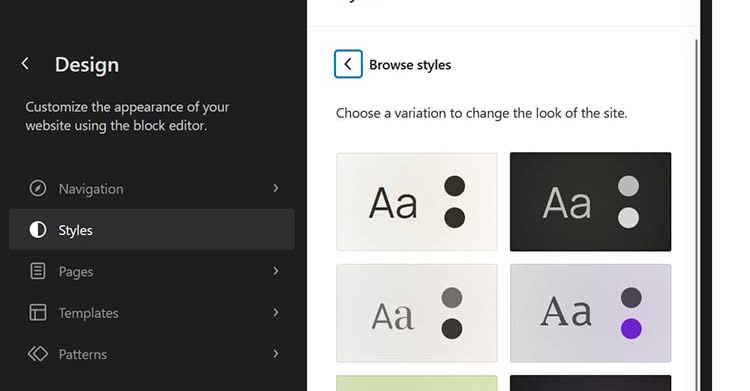Click the back chevron beside Browse styles

(348, 64)
